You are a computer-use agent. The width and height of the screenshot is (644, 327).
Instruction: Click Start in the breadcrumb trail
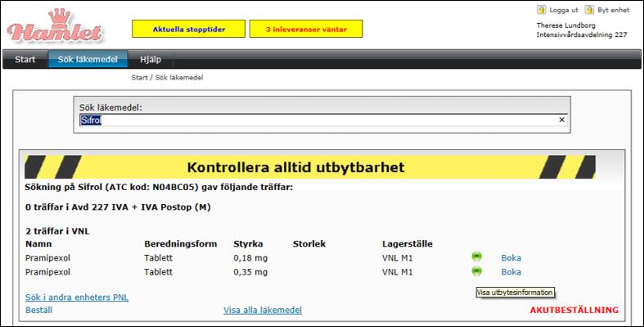[139, 77]
